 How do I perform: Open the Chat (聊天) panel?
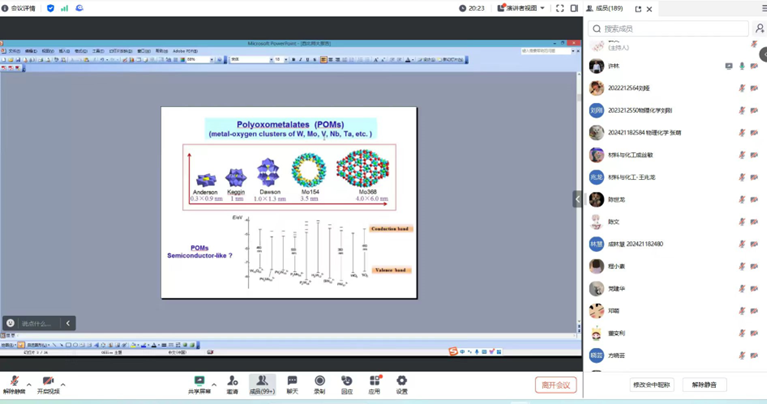click(x=292, y=384)
